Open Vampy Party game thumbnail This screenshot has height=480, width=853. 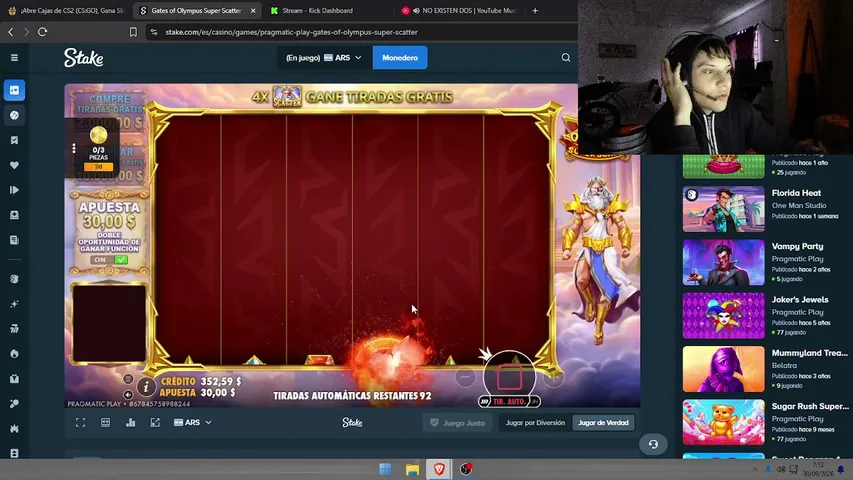tap(724, 262)
